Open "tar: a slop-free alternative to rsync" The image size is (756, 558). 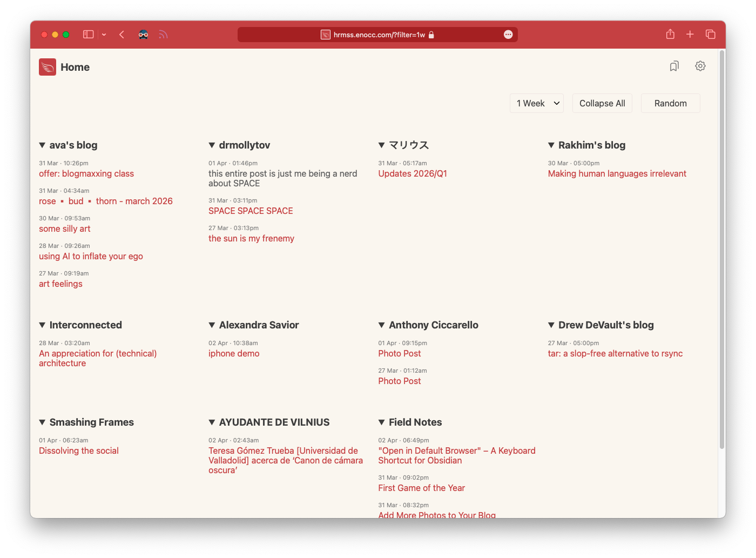tap(615, 353)
